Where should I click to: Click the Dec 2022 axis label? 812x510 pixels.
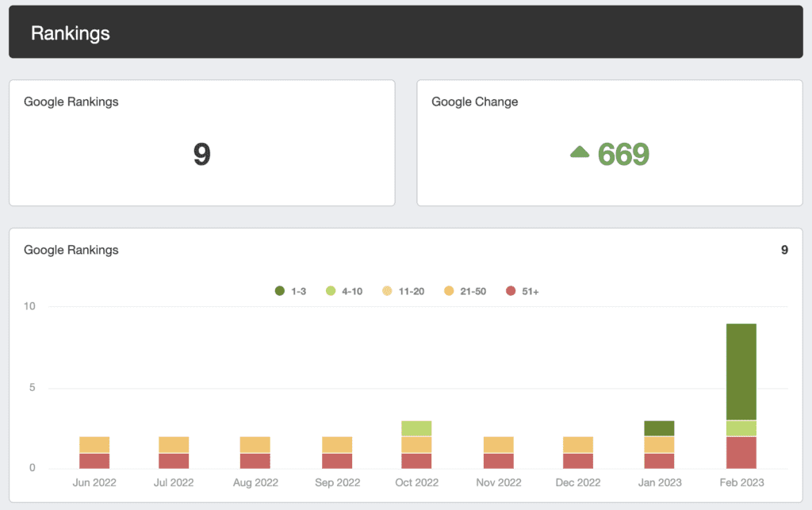pyautogui.click(x=578, y=482)
